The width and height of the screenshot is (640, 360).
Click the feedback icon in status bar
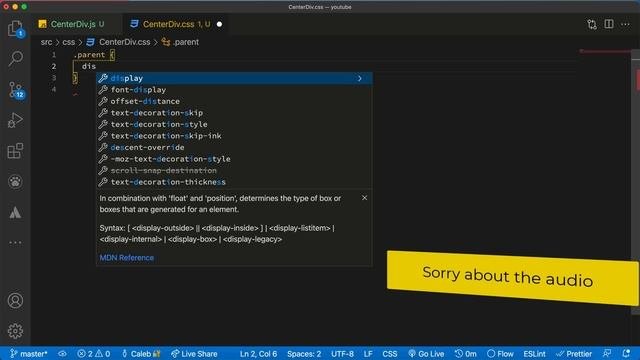pyautogui.click(x=607, y=353)
